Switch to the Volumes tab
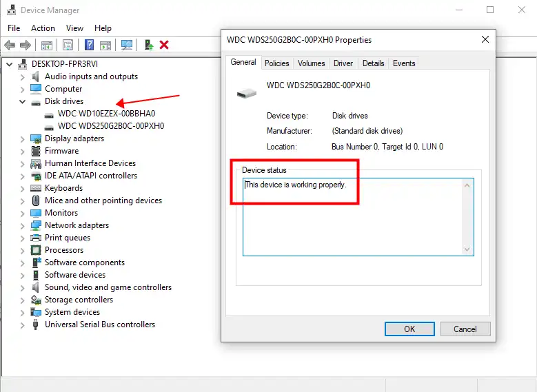The width and height of the screenshot is (537, 392). (x=311, y=63)
